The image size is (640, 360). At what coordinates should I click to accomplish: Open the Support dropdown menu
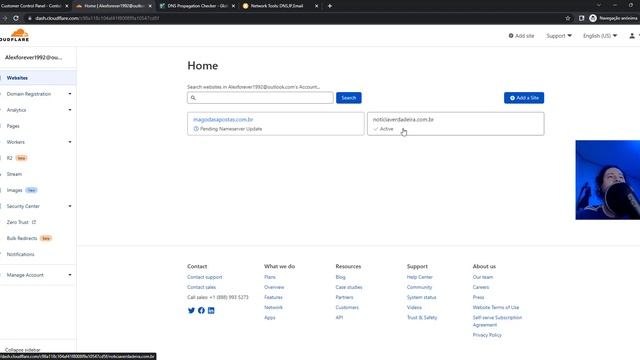pos(559,36)
